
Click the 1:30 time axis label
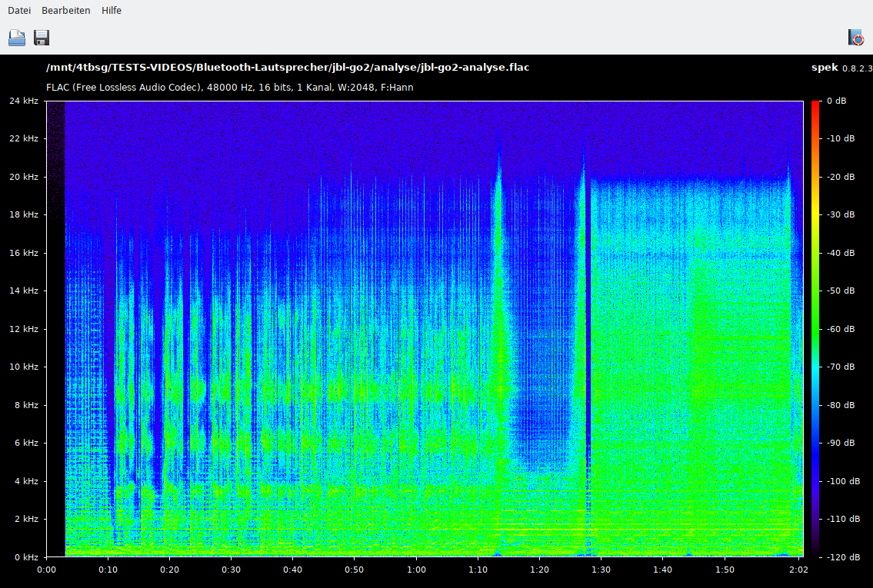coord(601,570)
